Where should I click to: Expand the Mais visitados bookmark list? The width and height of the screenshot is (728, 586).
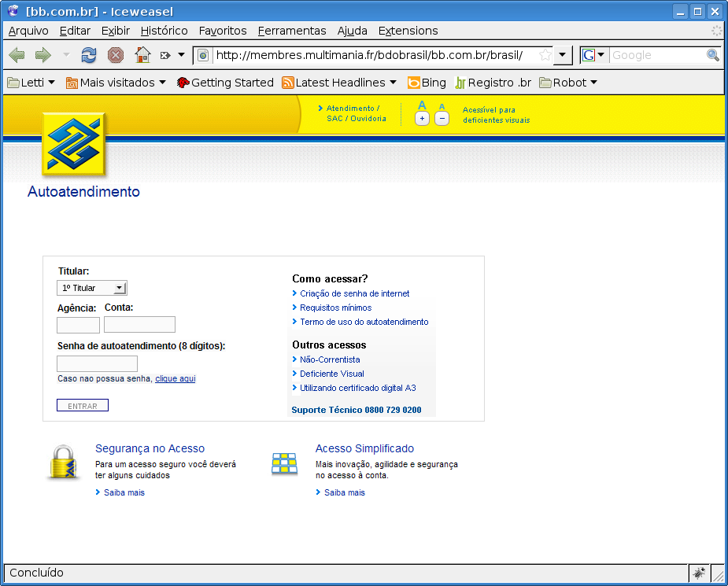[116, 83]
